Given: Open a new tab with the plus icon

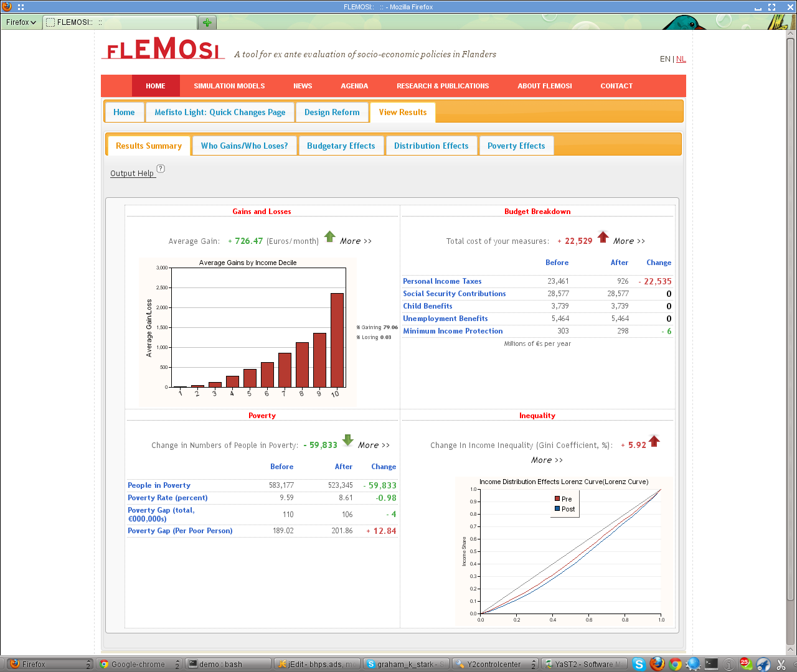Looking at the screenshot, I should (207, 22).
